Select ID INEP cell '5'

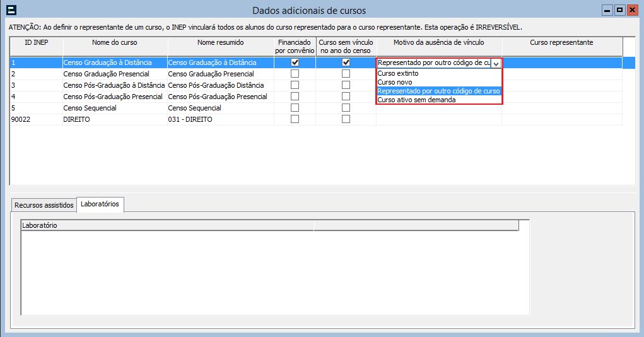point(36,108)
